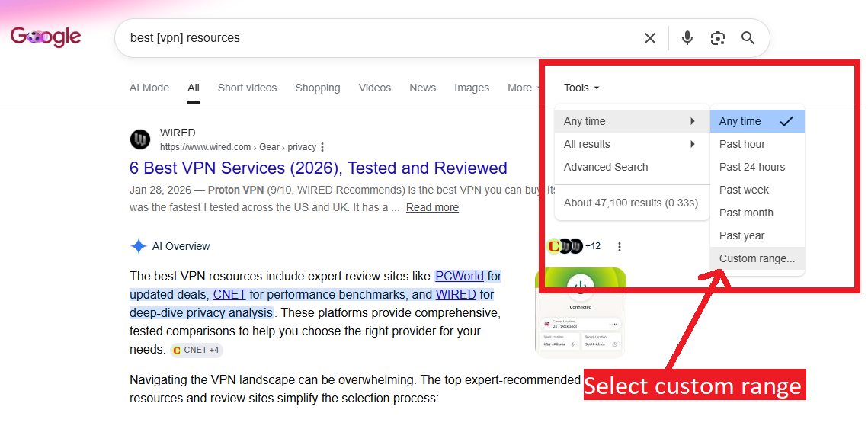
Task: Switch to AI Mode tab
Action: point(149,88)
